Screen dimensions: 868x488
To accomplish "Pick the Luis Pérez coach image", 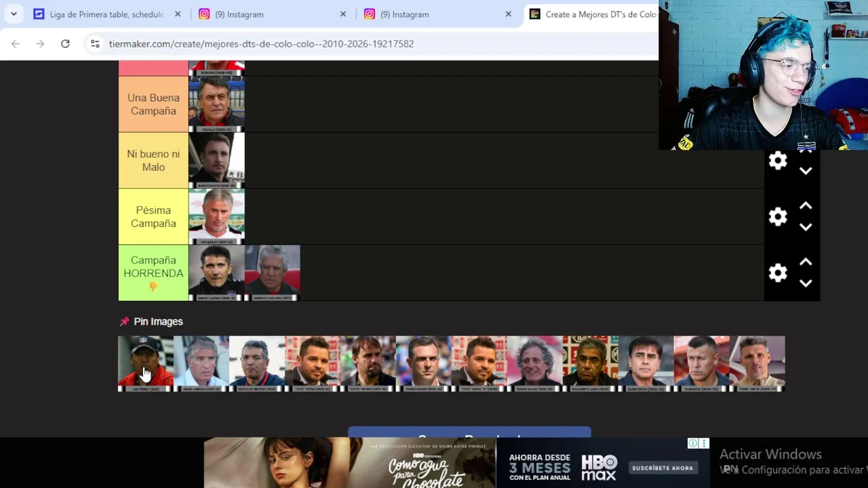I will tap(146, 364).
